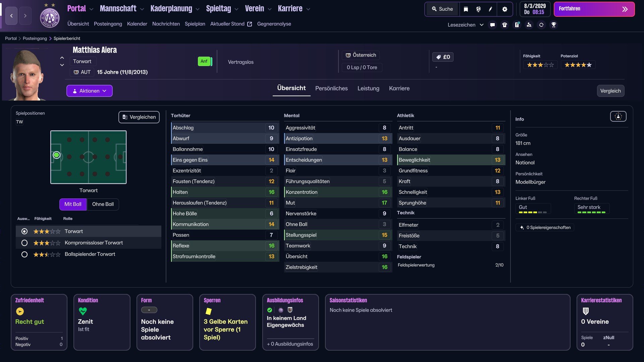Open settings gear icon
644x362 pixels.
click(x=504, y=9)
